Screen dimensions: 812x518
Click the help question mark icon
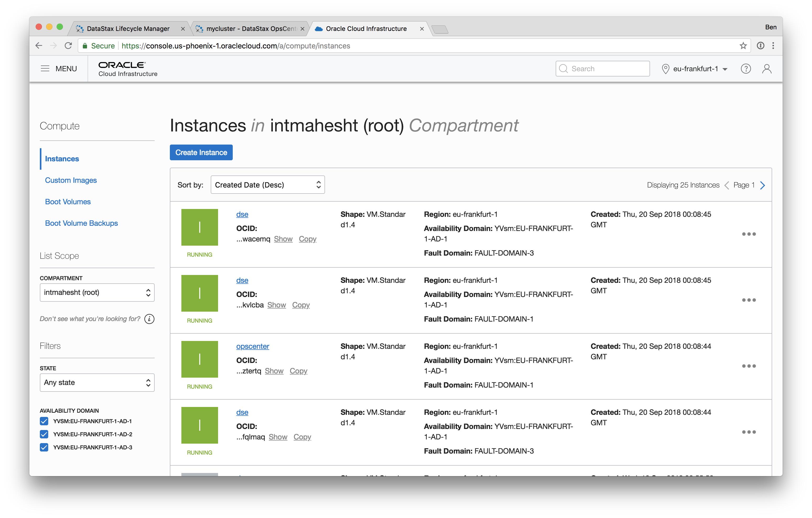(746, 69)
